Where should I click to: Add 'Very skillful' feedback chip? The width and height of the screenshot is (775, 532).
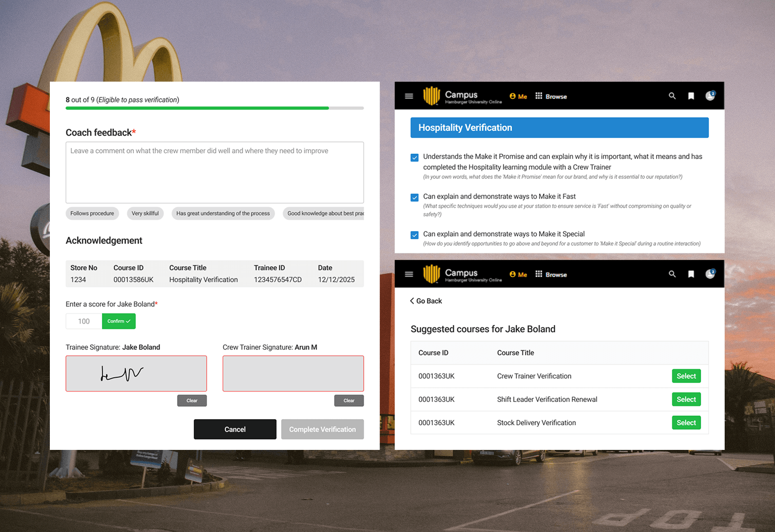pyautogui.click(x=145, y=214)
